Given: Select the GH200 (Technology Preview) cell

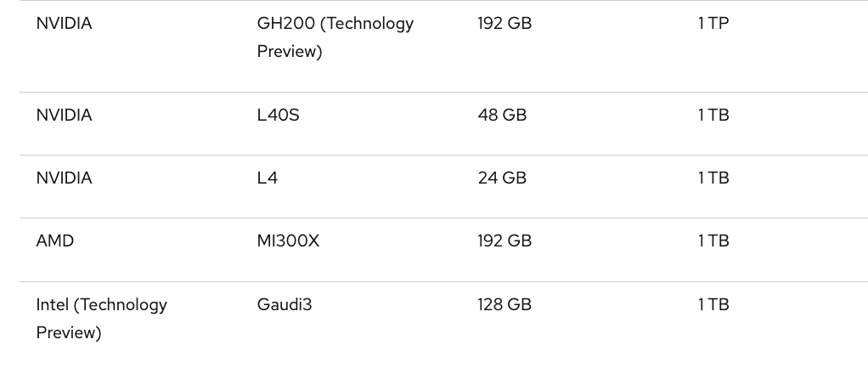Looking at the screenshot, I should [x=335, y=37].
